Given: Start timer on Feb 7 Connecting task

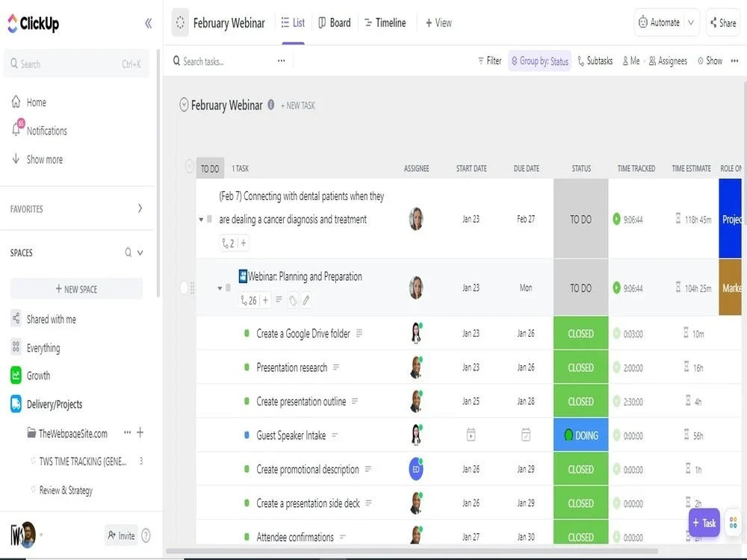Looking at the screenshot, I should coord(616,219).
